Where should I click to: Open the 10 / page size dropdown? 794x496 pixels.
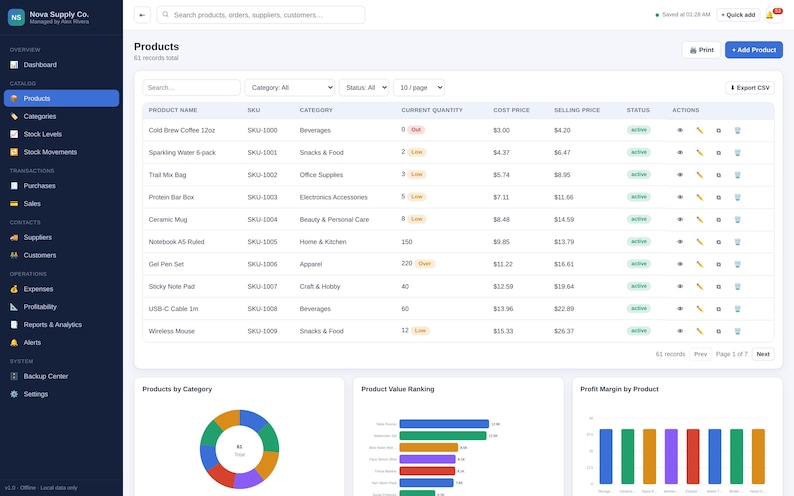[x=419, y=88]
